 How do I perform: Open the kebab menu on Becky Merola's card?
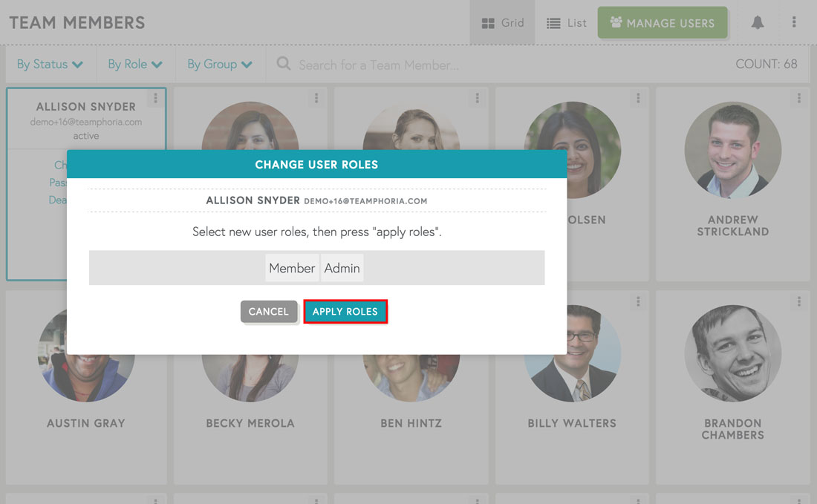[x=316, y=301]
